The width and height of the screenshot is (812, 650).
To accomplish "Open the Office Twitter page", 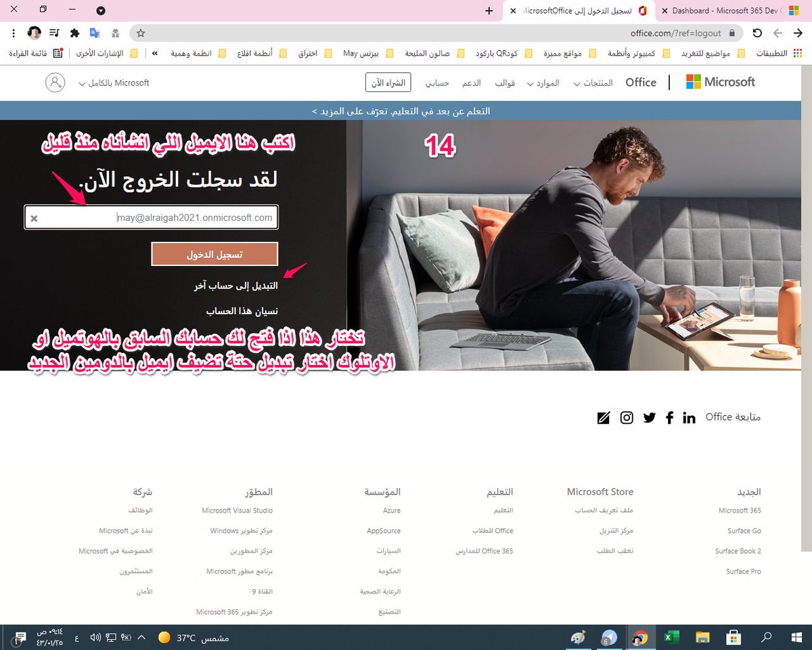I will click(x=650, y=418).
